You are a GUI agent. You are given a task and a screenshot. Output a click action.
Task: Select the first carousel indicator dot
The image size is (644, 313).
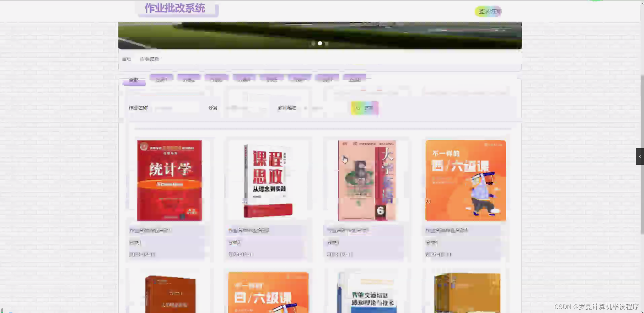click(313, 43)
